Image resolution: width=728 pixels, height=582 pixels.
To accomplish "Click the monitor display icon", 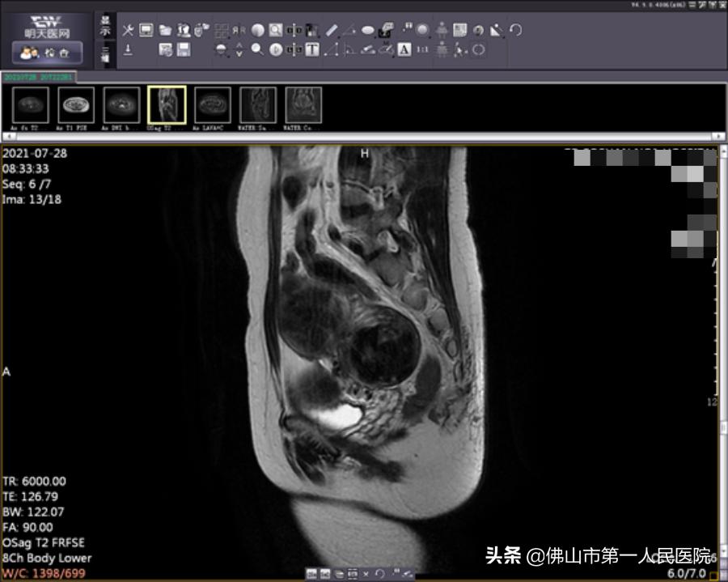I will [x=146, y=30].
